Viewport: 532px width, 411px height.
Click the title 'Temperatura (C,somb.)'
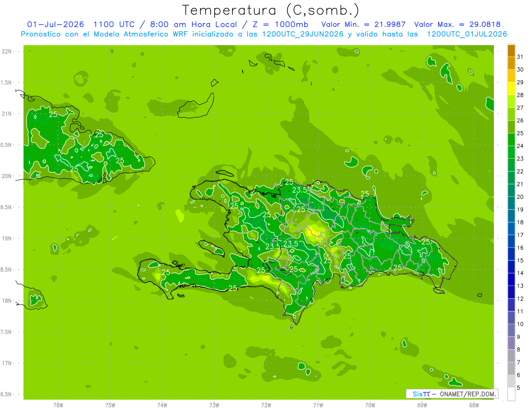coord(270,10)
